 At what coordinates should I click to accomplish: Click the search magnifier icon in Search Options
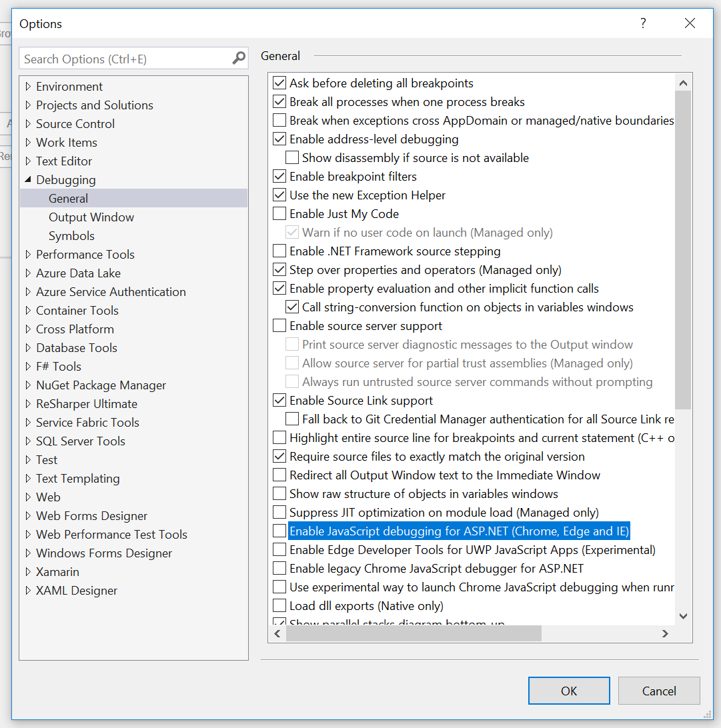239,59
